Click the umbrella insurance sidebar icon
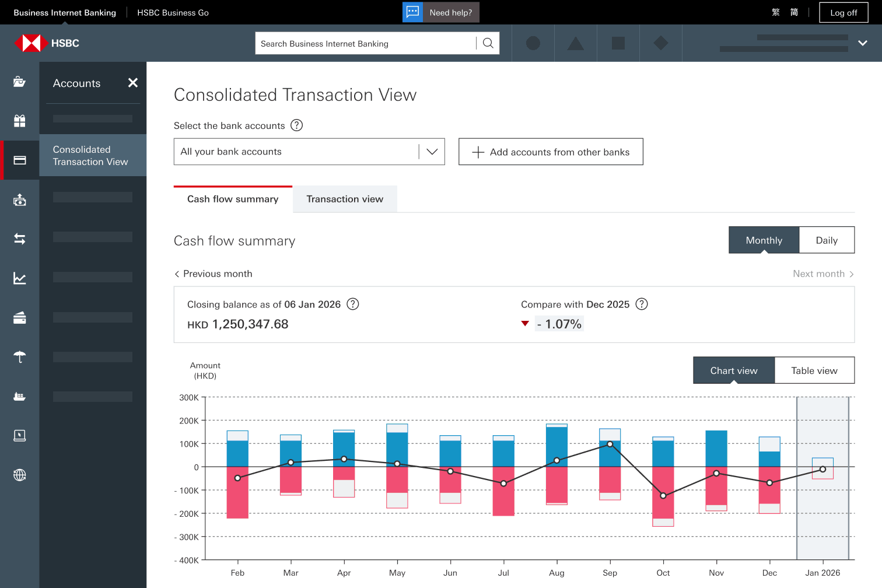 click(19, 357)
